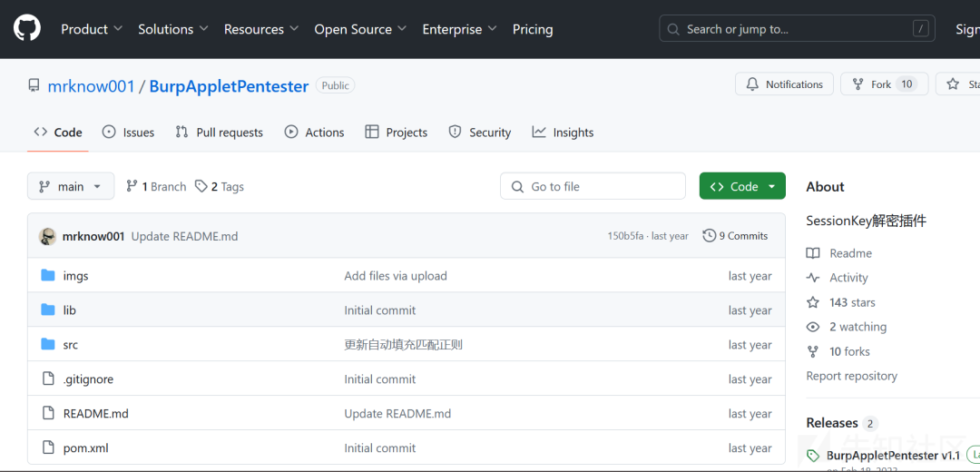The image size is (980, 472).
Task: Fork this repository
Action: (x=885, y=84)
